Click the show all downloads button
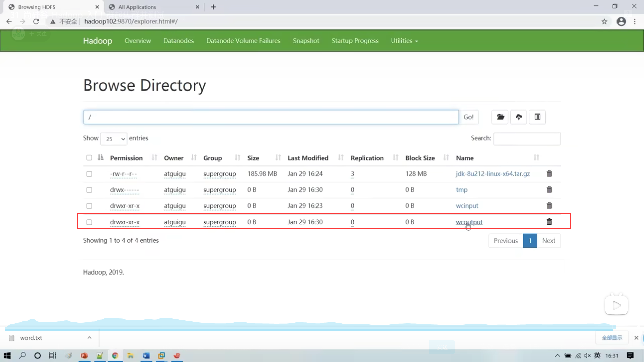644x362 pixels. pyautogui.click(x=612, y=338)
